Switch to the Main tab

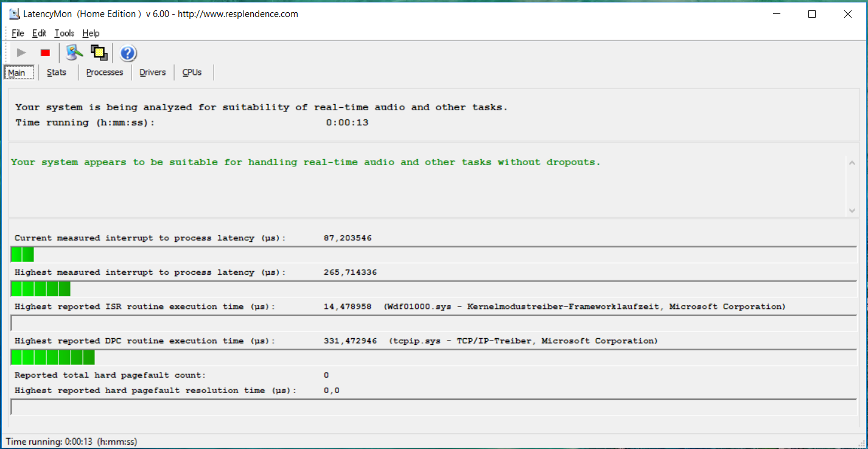coord(17,73)
